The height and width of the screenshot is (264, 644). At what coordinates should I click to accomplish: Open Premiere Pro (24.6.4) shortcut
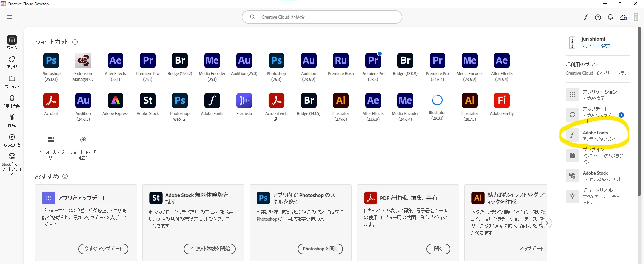(437, 61)
